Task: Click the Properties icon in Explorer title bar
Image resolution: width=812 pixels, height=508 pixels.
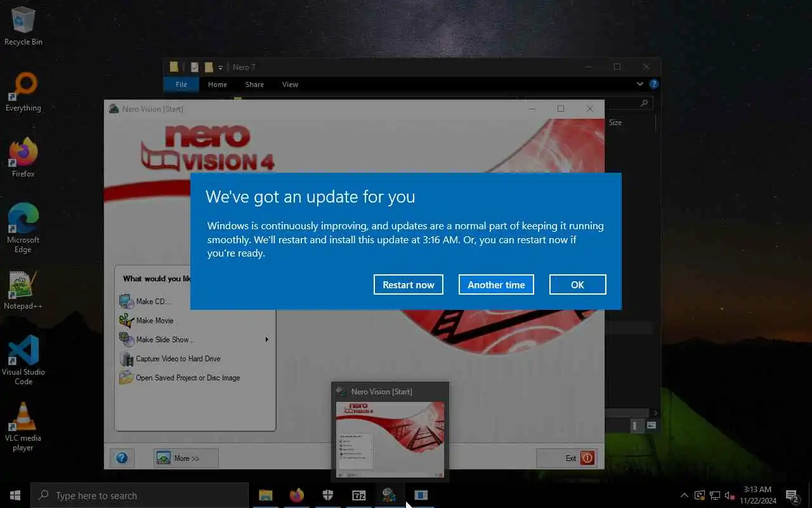Action: 195,67
